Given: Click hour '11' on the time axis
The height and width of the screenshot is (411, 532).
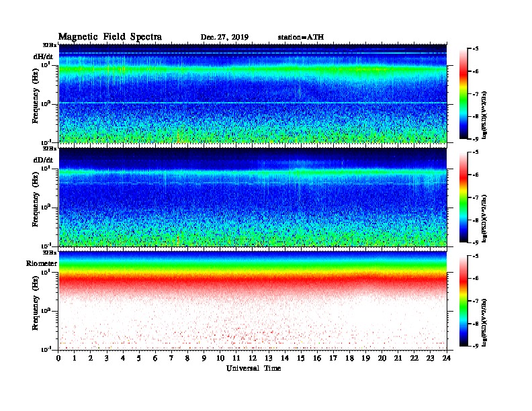Looking at the screenshot, I should pos(236,358).
